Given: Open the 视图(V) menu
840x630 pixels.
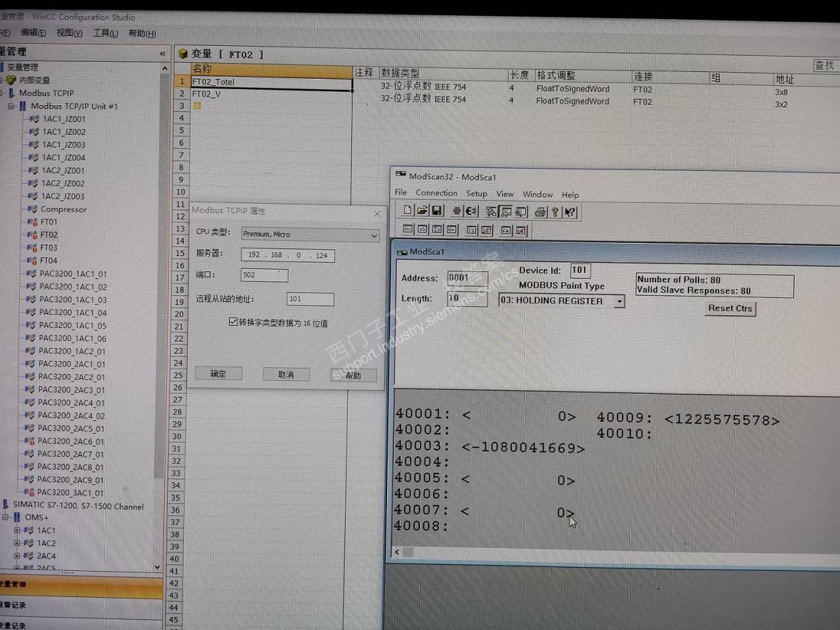Looking at the screenshot, I should 70,33.
